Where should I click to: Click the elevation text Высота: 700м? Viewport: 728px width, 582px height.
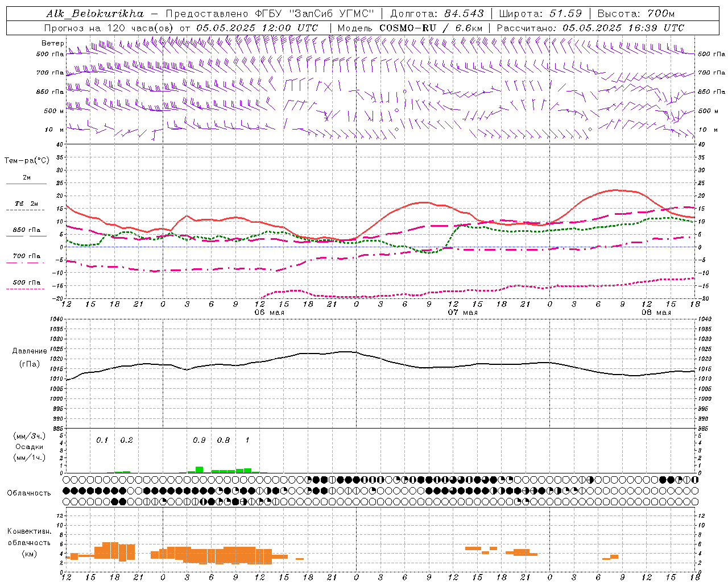point(636,14)
